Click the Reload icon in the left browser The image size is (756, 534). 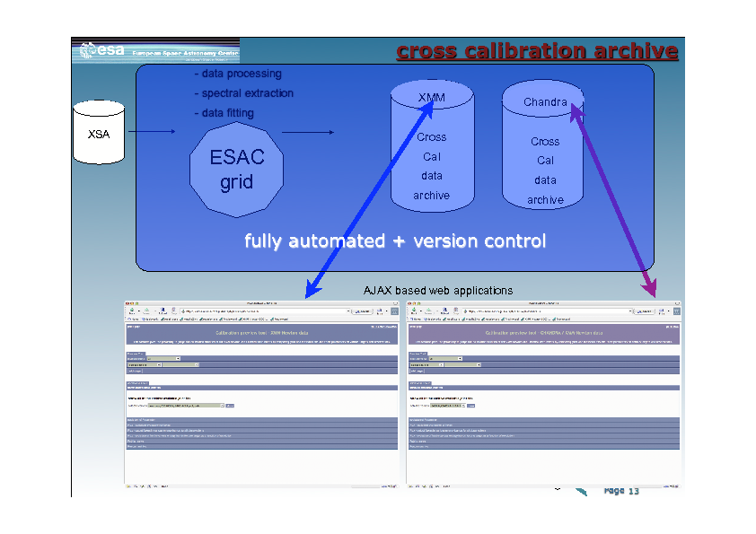[x=163, y=311]
